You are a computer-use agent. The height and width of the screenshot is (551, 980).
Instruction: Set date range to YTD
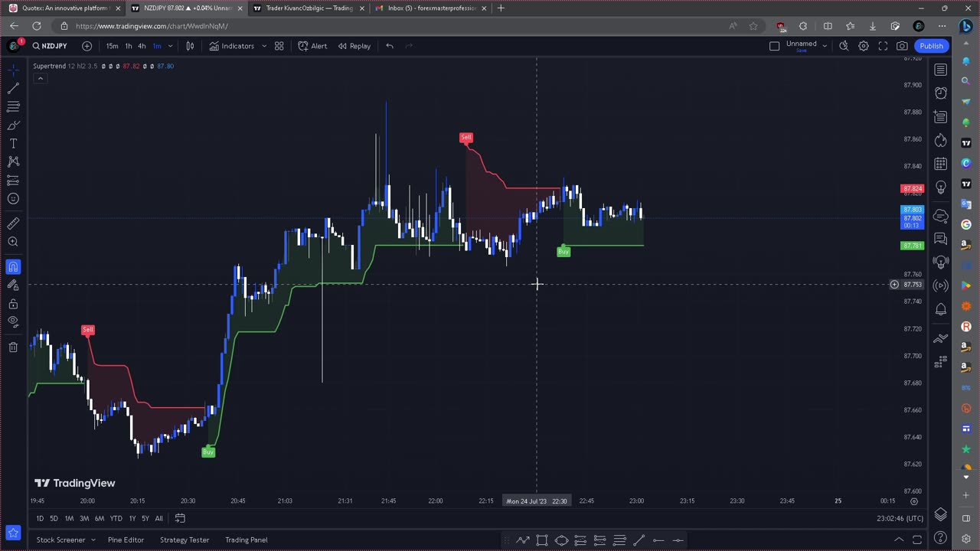[x=116, y=518]
